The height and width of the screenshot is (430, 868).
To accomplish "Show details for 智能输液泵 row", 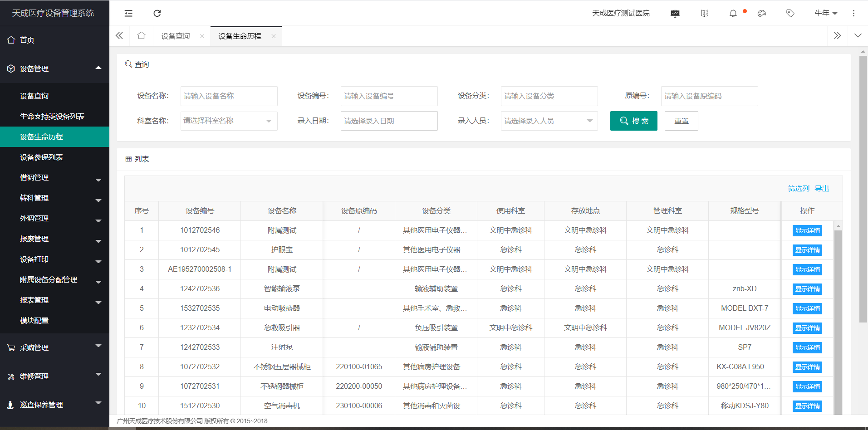I will click(808, 289).
